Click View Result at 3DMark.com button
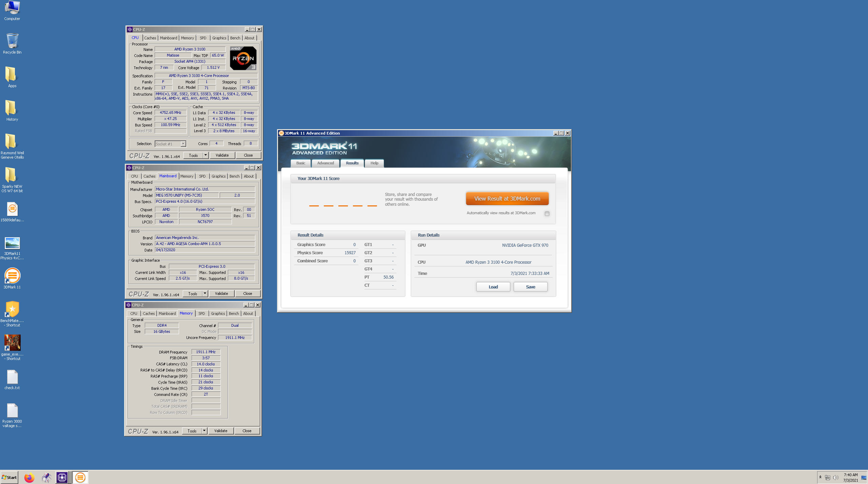 pos(507,199)
